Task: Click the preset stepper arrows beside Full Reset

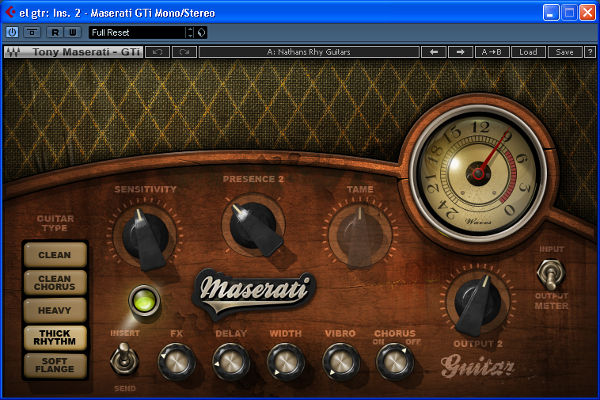Action: pyautogui.click(x=190, y=33)
